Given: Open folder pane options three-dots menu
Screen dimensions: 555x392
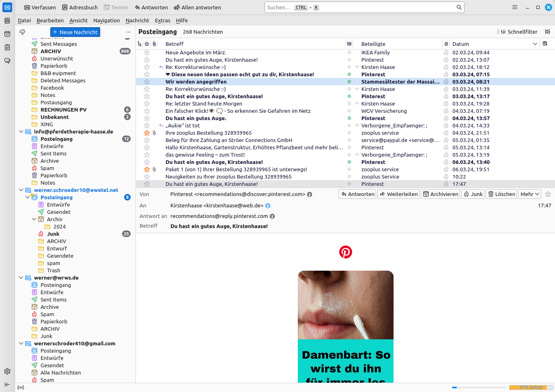Looking at the screenshot, I should click(x=128, y=32).
